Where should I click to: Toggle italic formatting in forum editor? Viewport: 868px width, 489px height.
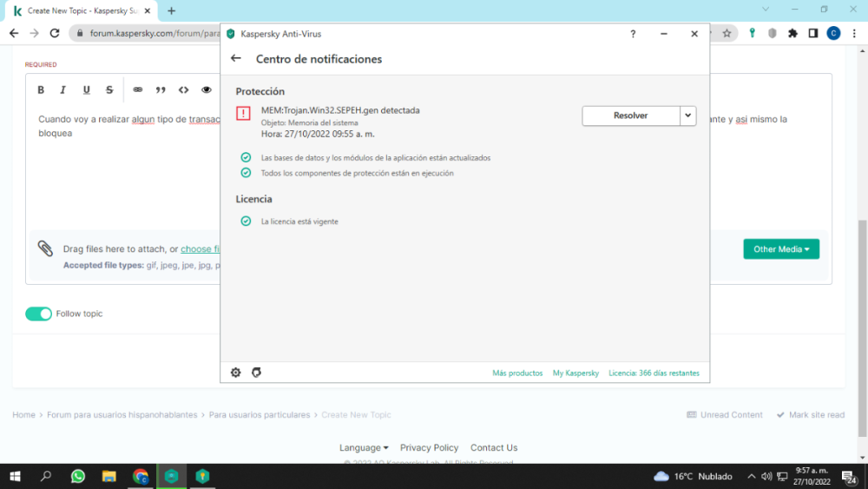pos(63,89)
